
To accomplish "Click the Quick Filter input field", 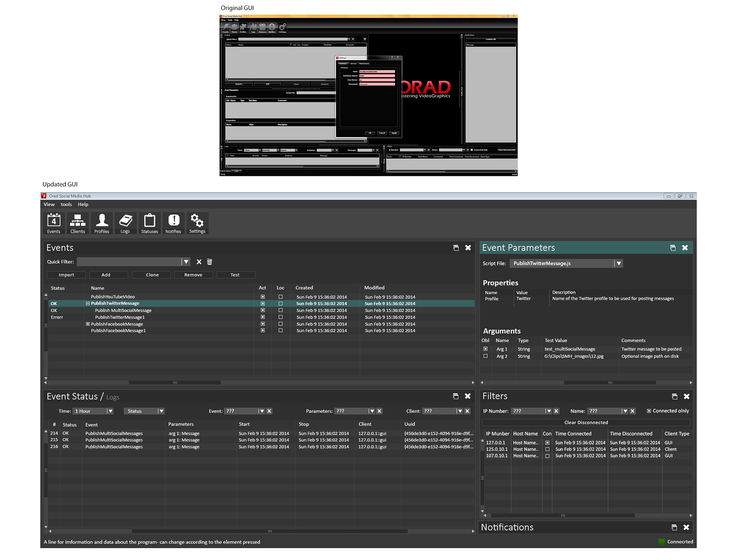I will pyautogui.click(x=129, y=262).
